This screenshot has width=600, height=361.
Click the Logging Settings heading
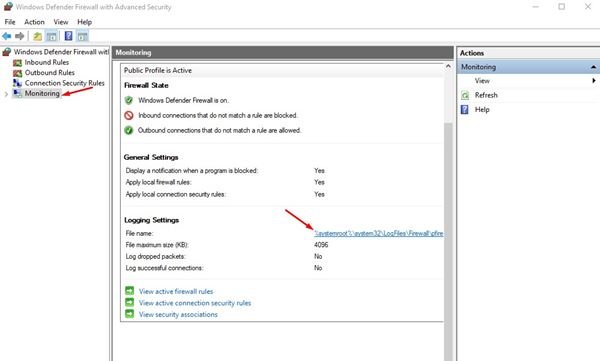click(152, 220)
